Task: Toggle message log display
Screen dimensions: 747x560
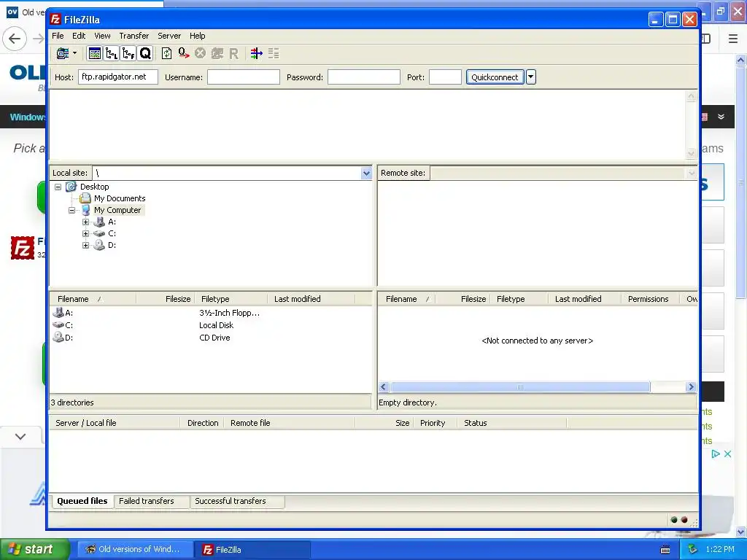Action: click(94, 53)
